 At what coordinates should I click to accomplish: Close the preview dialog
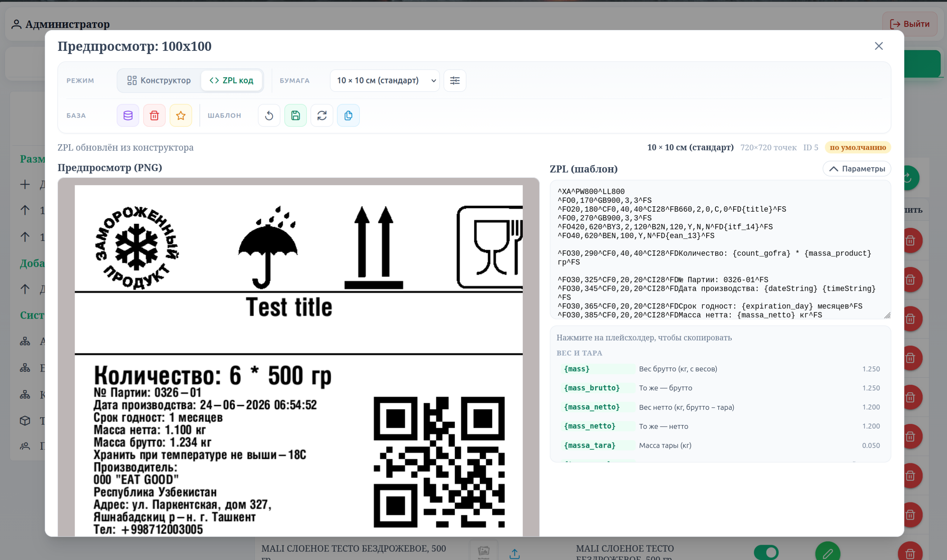coord(879,46)
